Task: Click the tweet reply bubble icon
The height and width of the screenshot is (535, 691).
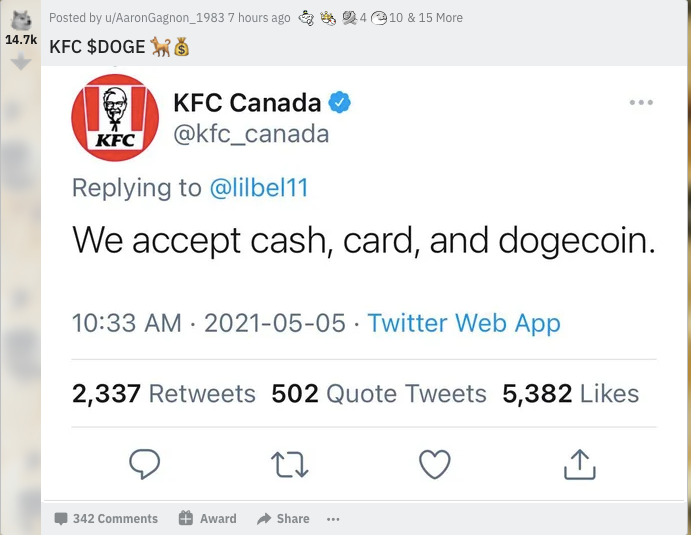Action: pyautogui.click(x=144, y=464)
